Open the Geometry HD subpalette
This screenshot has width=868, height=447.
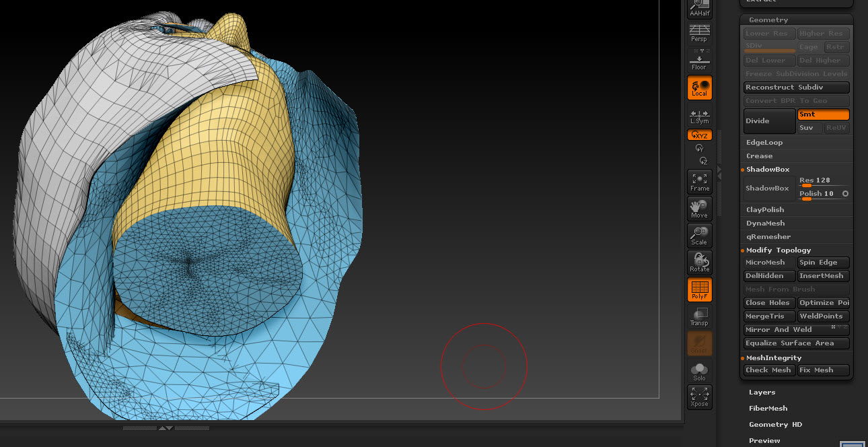[x=775, y=425]
